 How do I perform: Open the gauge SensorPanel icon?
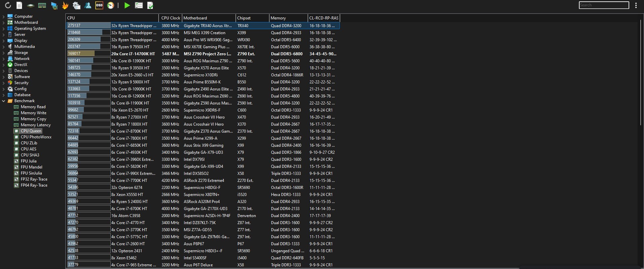click(110, 5)
